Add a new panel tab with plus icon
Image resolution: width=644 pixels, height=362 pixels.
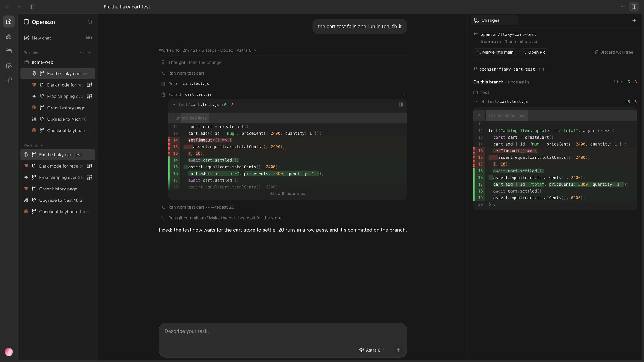634,20
